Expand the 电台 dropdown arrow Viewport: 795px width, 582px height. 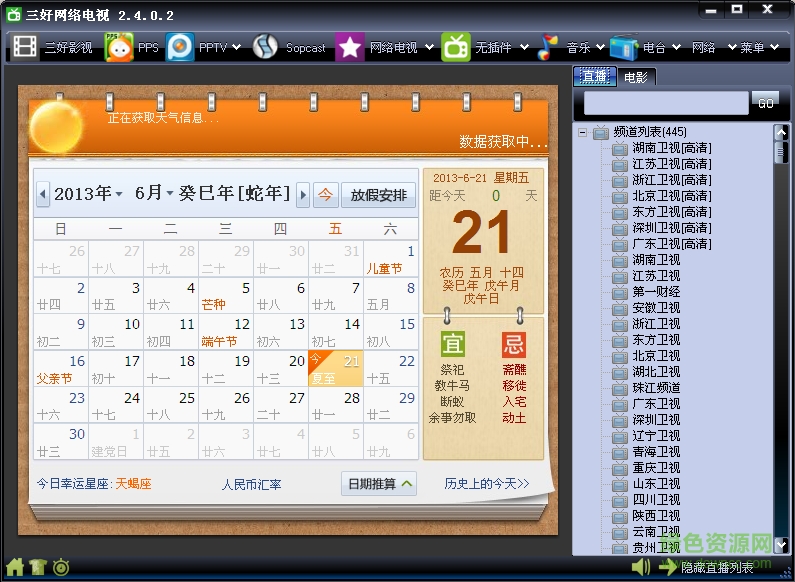(x=676, y=47)
